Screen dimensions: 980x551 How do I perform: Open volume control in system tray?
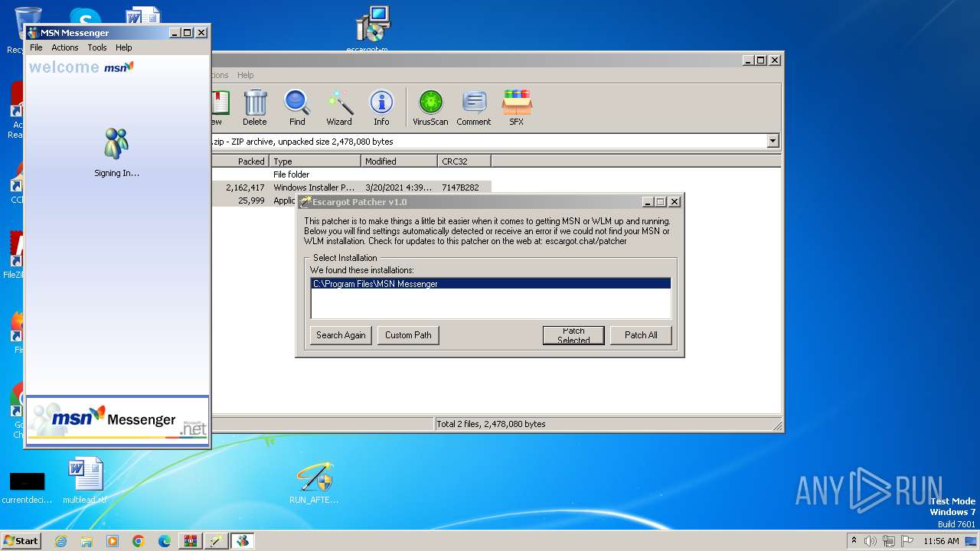click(x=871, y=541)
